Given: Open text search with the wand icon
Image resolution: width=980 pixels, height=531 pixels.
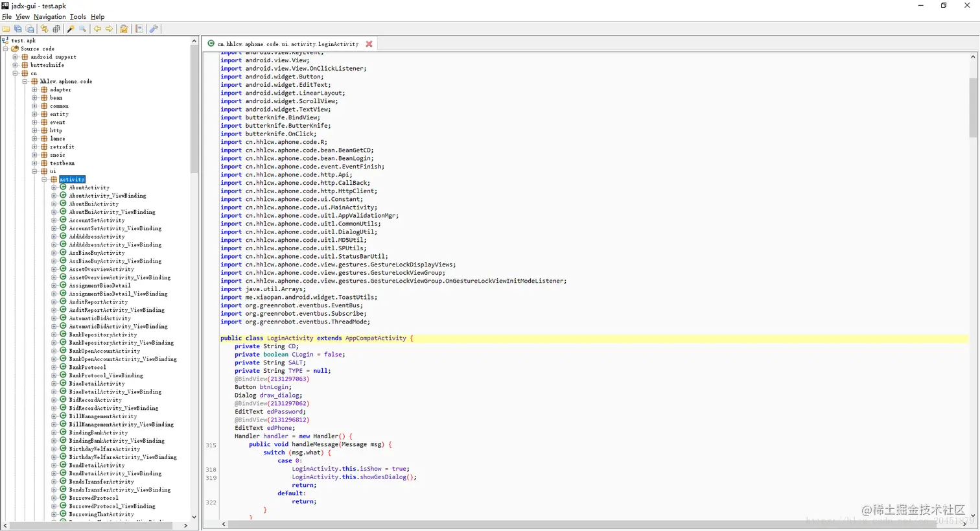Looking at the screenshot, I should [71, 29].
